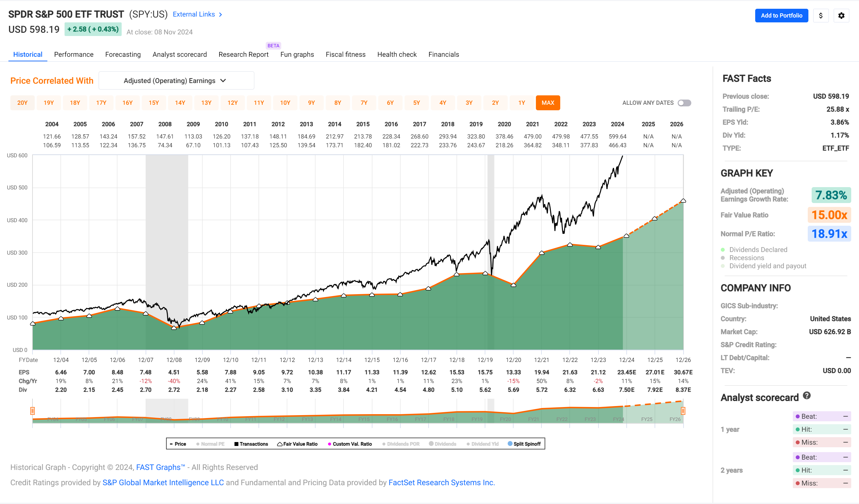Open the Financials tab

coord(443,54)
